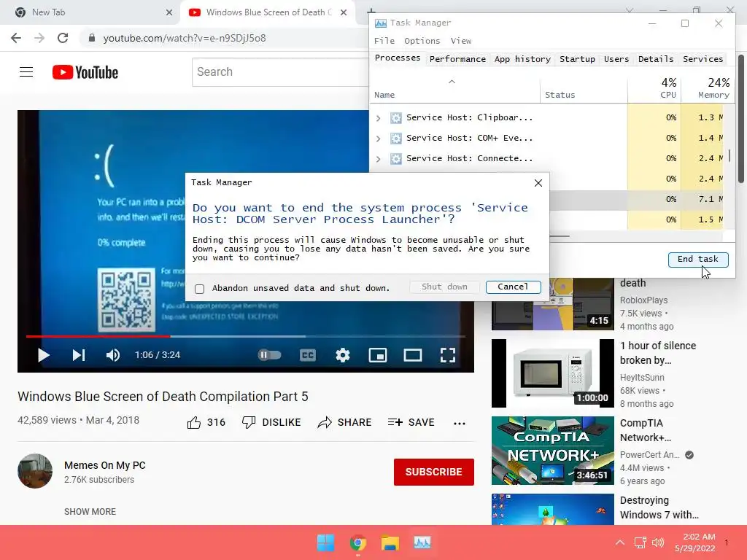
Task: Like the video thumbs-up icon
Action: [x=194, y=422]
